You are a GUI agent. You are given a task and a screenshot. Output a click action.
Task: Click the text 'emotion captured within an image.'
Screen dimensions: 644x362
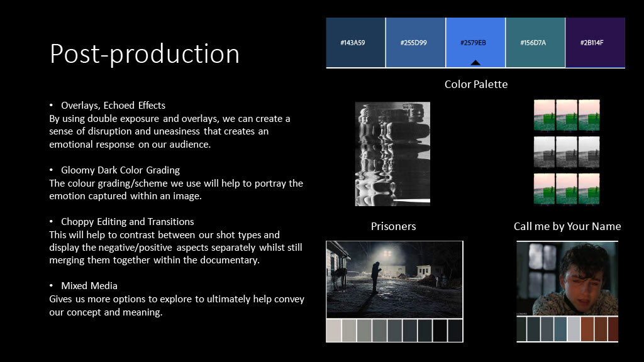(x=125, y=196)
